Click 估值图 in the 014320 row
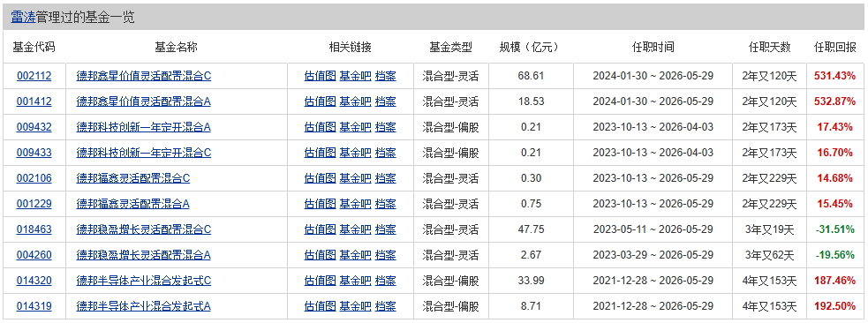This screenshot has height=323, width=868. point(320,281)
